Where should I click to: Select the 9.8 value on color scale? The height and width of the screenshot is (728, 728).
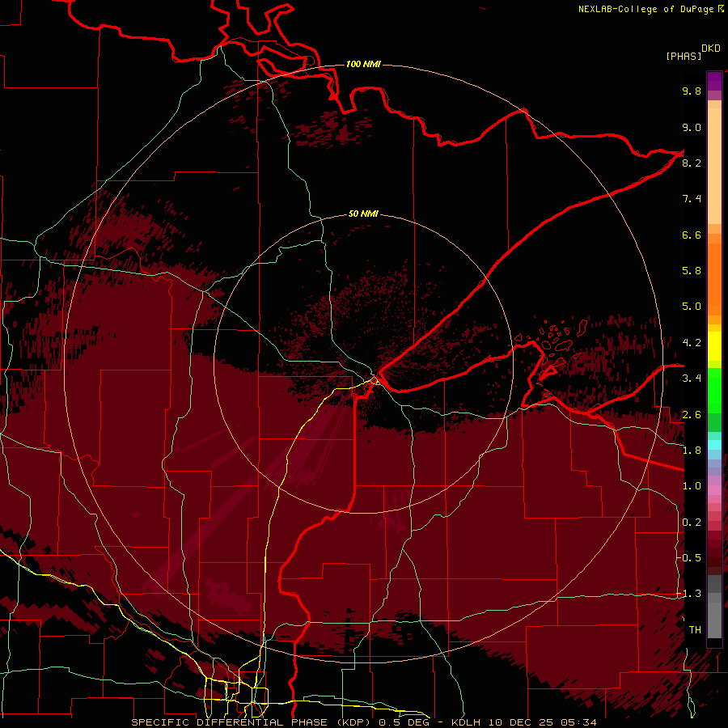pyautogui.click(x=692, y=91)
